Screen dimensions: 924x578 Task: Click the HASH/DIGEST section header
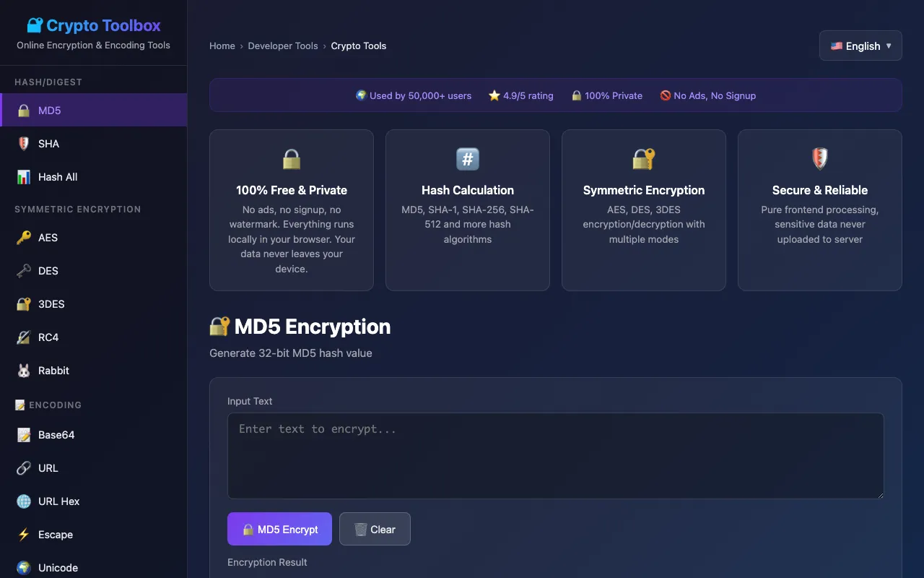[x=48, y=82]
